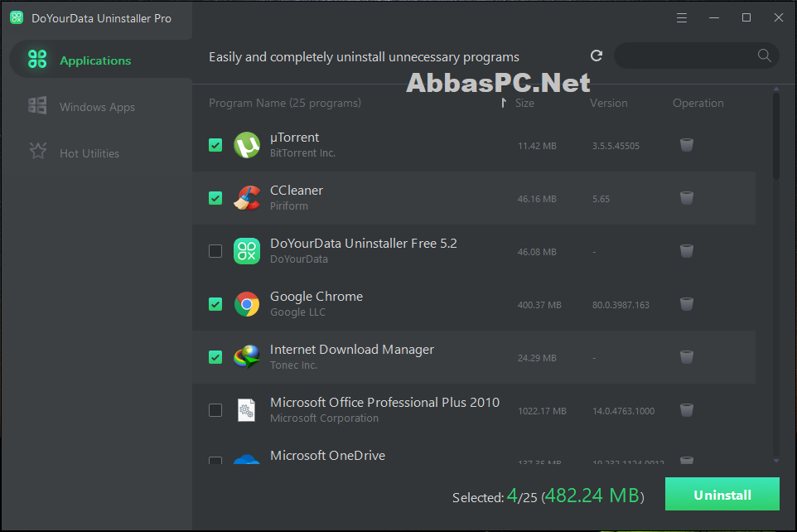Click the green Uninstall button

pyautogui.click(x=722, y=494)
